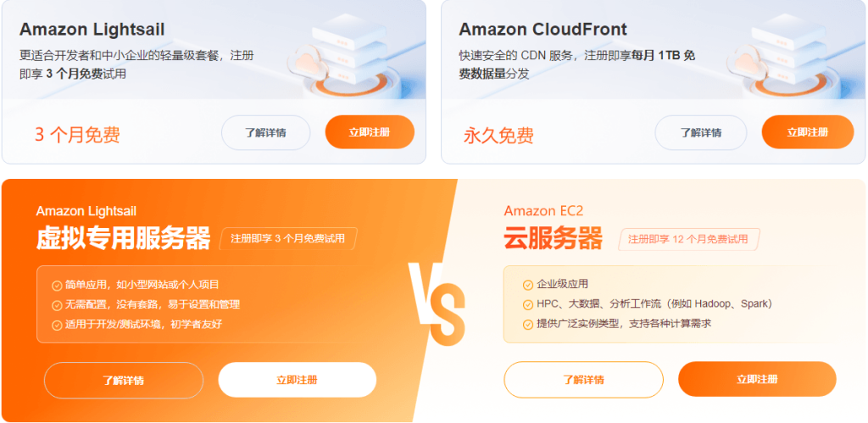Open 了解详情 in the top Lightsail card

pos(265,133)
